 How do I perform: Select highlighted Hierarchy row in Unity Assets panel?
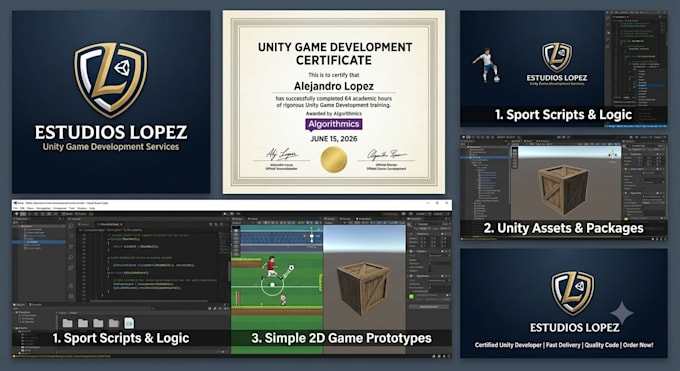484,157
